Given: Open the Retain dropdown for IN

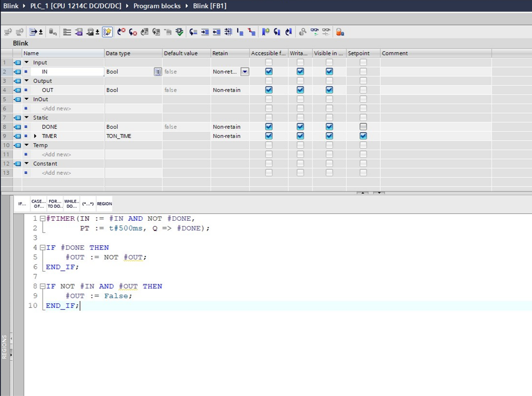Looking at the screenshot, I should (245, 71).
